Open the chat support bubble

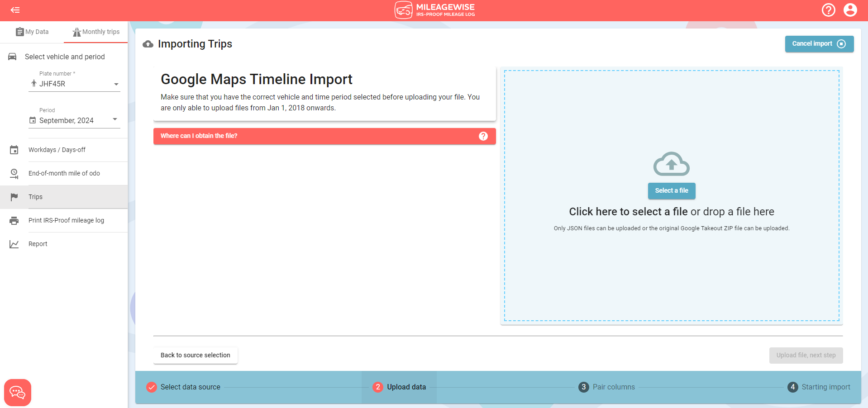(x=17, y=392)
